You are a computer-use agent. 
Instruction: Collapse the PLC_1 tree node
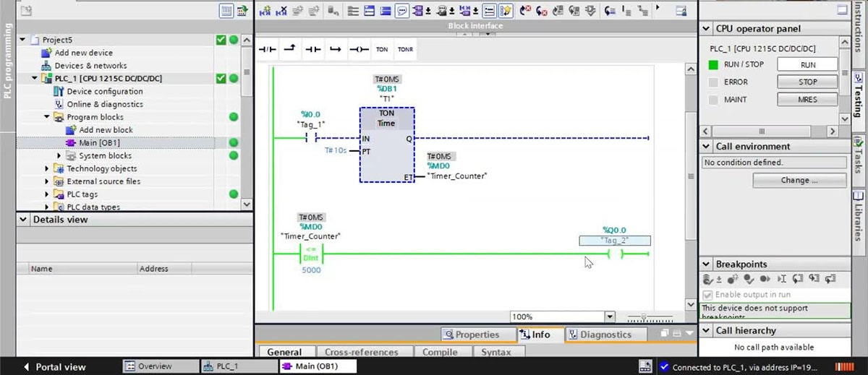pyautogui.click(x=35, y=78)
